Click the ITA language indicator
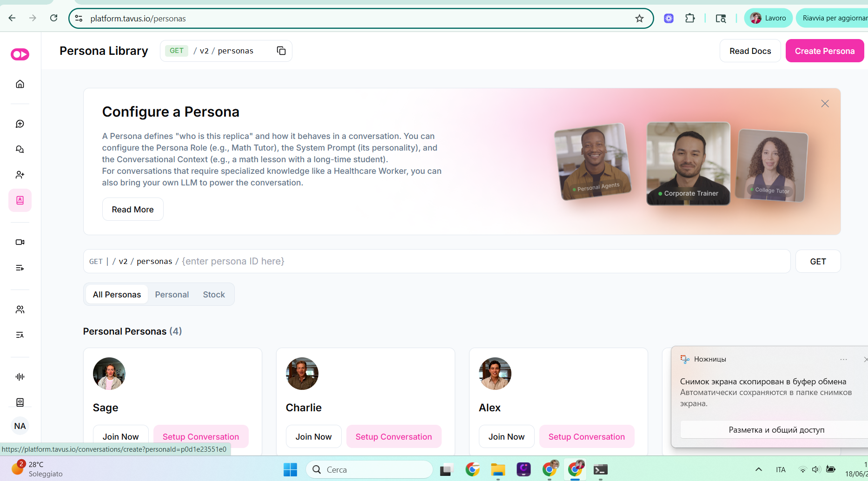Viewport: 868px width, 481px height. pos(781,469)
